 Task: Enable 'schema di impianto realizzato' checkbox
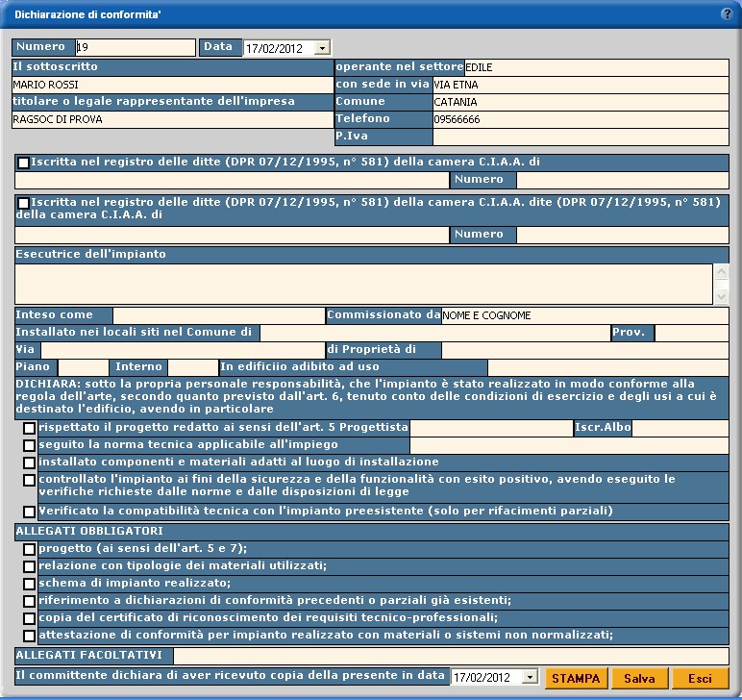30,584
